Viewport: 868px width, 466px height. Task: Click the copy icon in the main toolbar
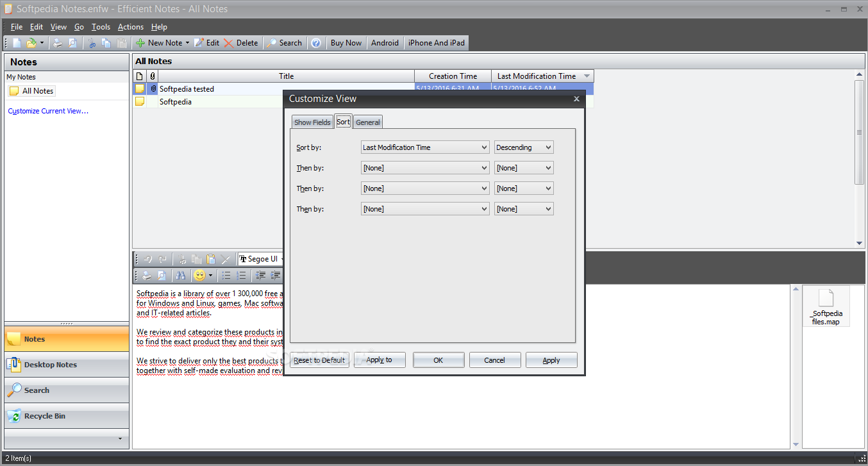pos(106,43)
